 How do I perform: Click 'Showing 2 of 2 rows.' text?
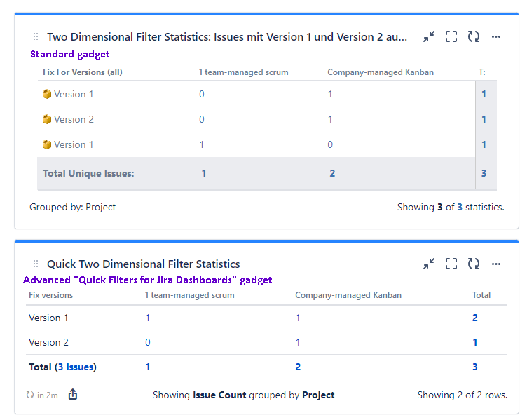tap(463, 395)
